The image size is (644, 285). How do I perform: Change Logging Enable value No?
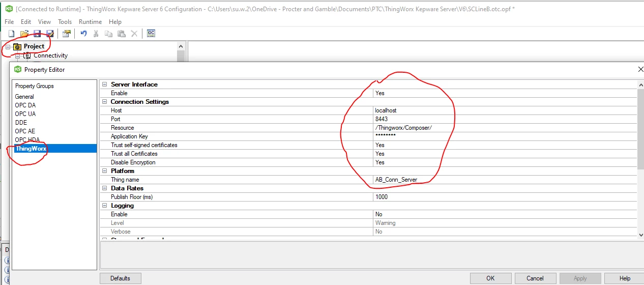505,214
